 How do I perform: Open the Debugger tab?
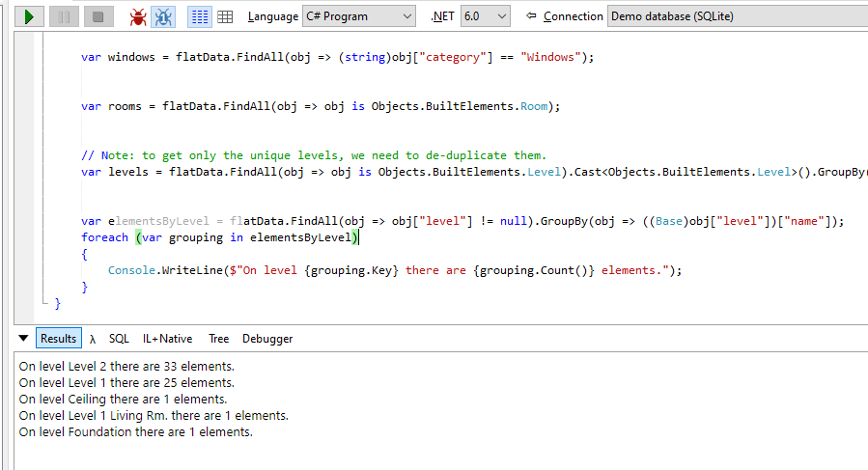click(267, 339)
